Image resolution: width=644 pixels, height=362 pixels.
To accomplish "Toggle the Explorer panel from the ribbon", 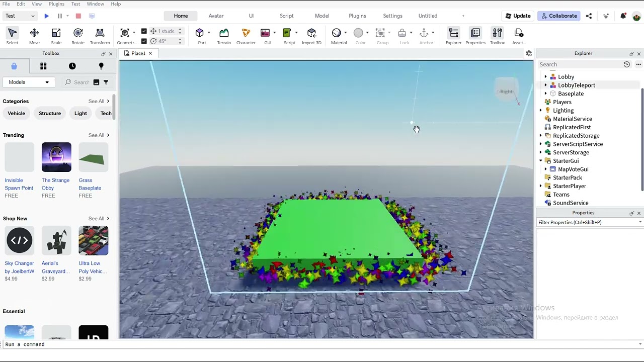I will coord(453,36).
